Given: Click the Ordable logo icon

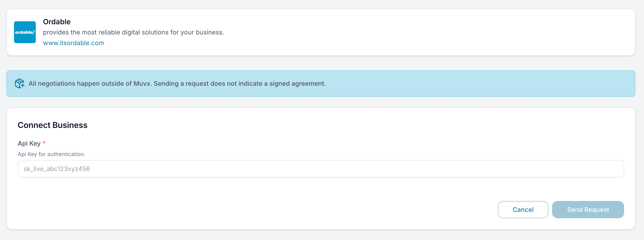Looking at the screenshot, I should [x=25, y=32].
